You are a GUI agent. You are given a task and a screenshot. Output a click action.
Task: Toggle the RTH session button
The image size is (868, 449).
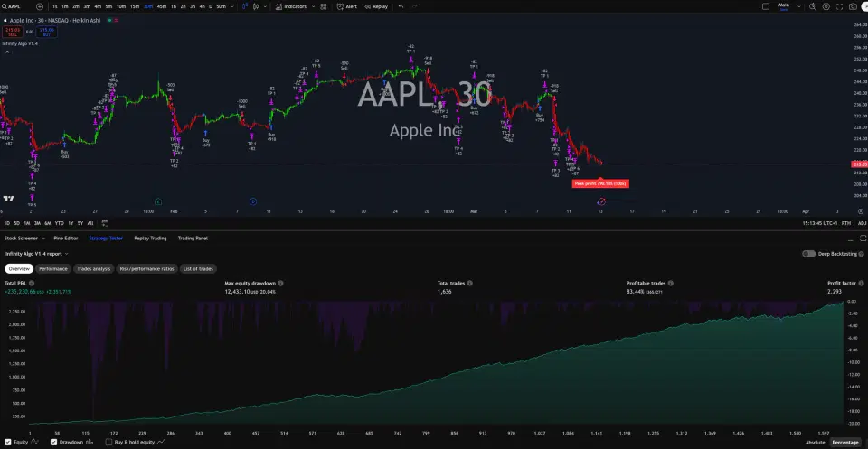846,223
